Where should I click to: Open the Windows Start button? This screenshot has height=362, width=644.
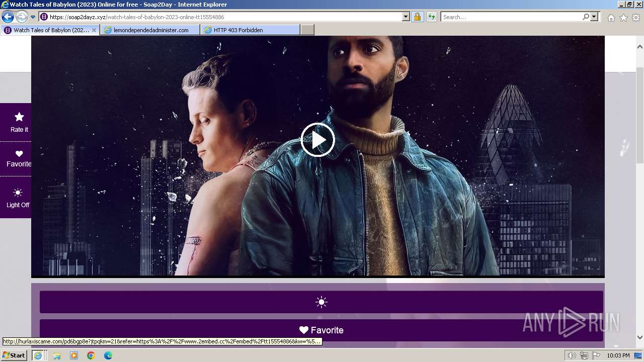14,355
